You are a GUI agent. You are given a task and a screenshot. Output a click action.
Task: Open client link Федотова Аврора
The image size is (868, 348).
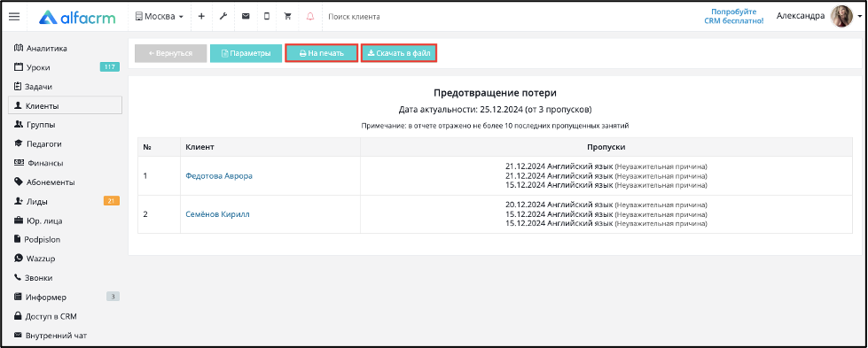[x=219, y=176]
